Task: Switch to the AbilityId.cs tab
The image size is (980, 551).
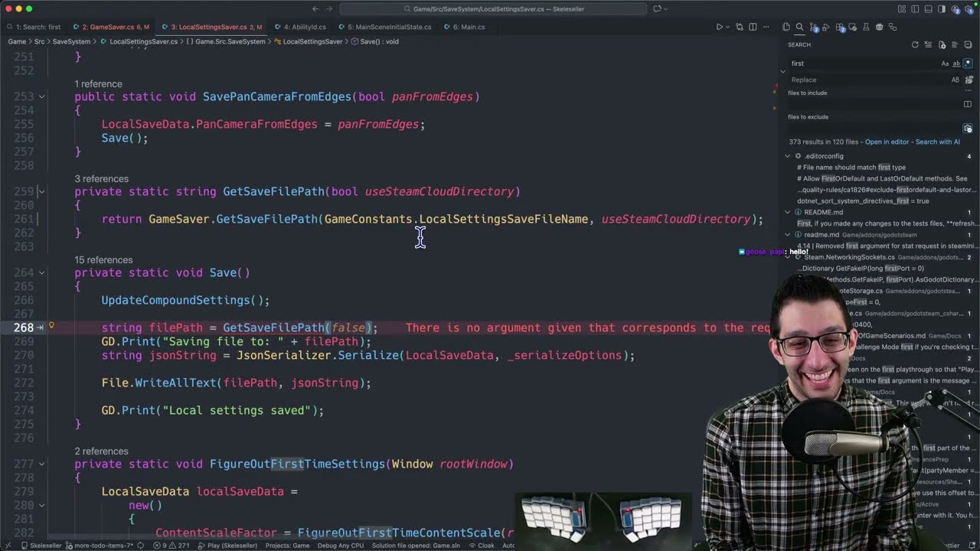Action: point(305,27)
